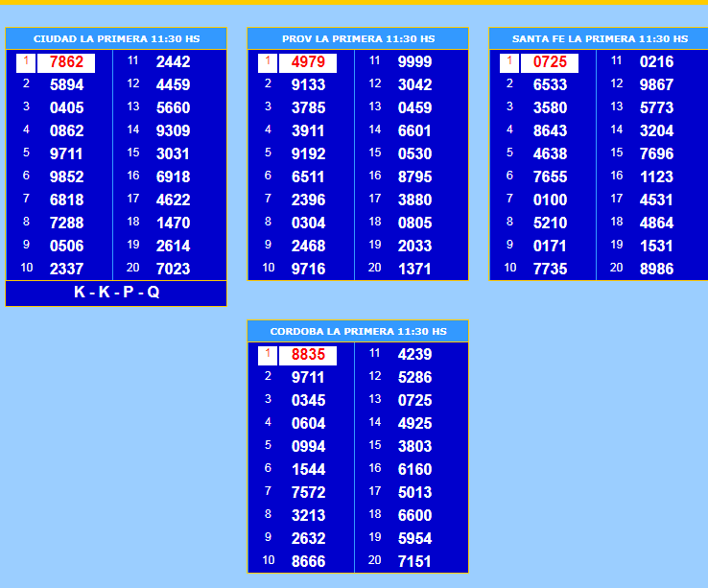Click number 7023 at Ciudad position 20
Viewport: 708px width, 588px height.
coord(173,270)
